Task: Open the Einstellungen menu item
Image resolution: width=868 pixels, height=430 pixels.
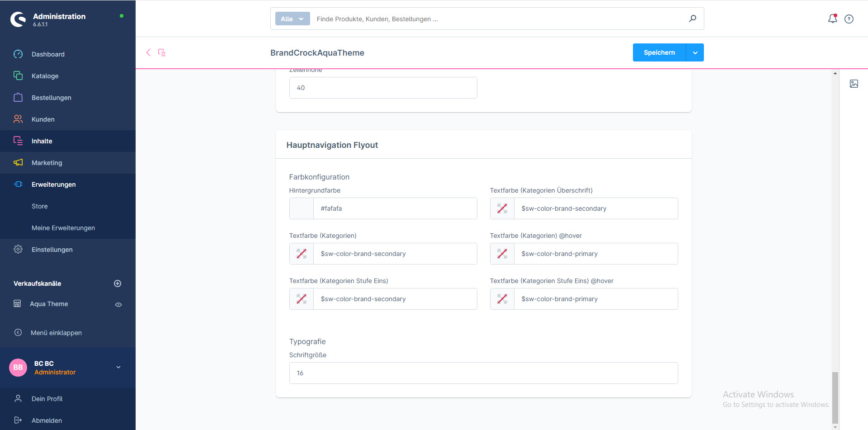Action: [x=52, y=250]
